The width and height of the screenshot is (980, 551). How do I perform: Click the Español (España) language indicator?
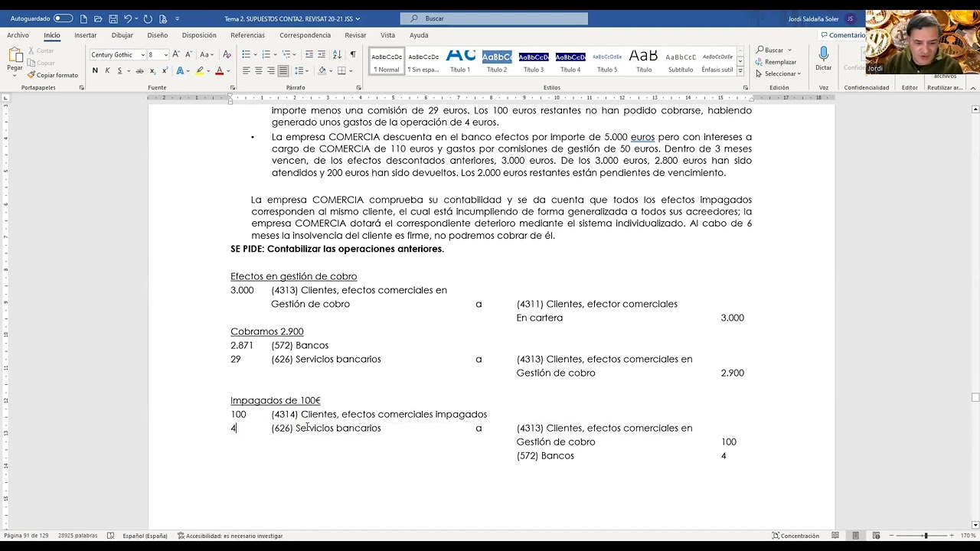(145, 536)
